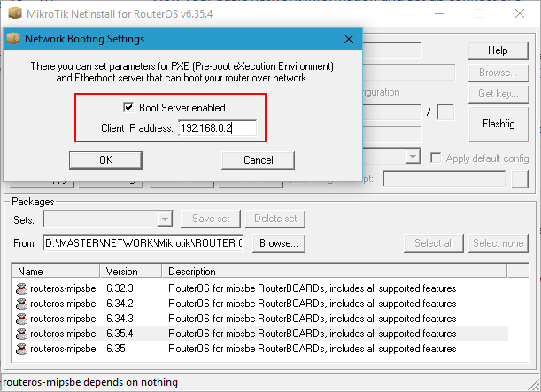
Task: Cancel the Network Booting Settings dialog
Action: (x=258, y=160)
